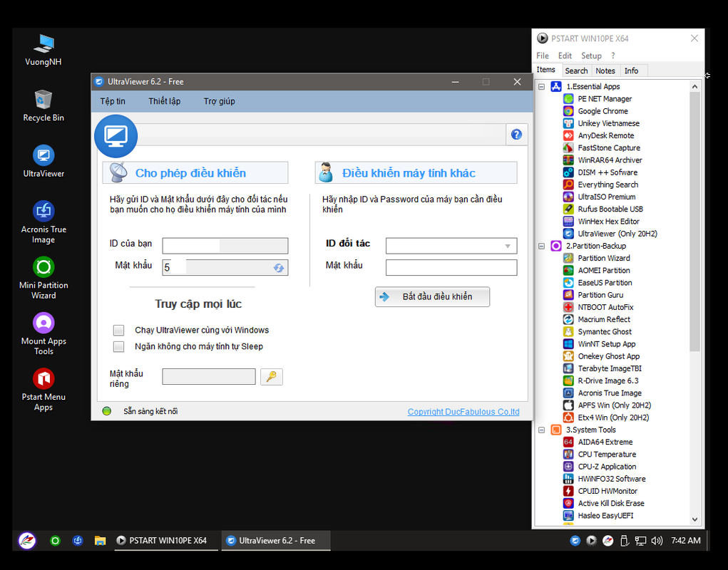The width and height of the screenshot is (728, 570).
Task: Collapse the 3.System Tools tree group
Action: [541, 430]
